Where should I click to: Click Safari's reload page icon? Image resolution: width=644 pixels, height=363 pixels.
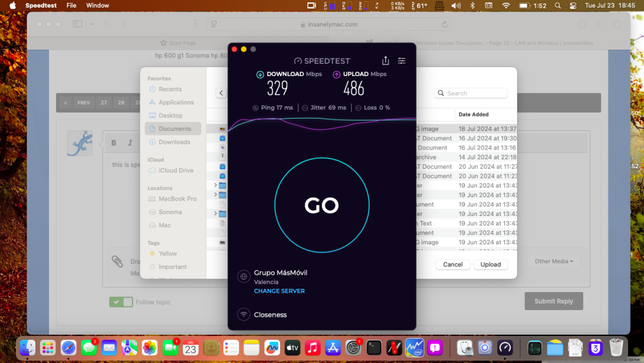tap(444, 25)
